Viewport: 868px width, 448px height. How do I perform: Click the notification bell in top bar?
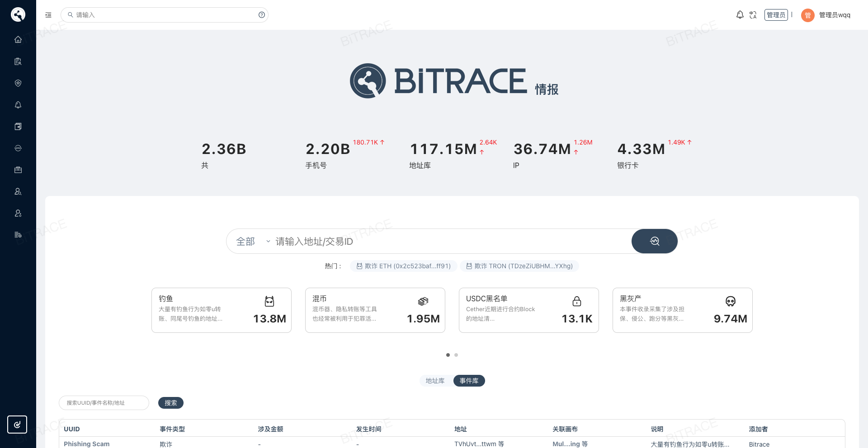coord(740,15)
